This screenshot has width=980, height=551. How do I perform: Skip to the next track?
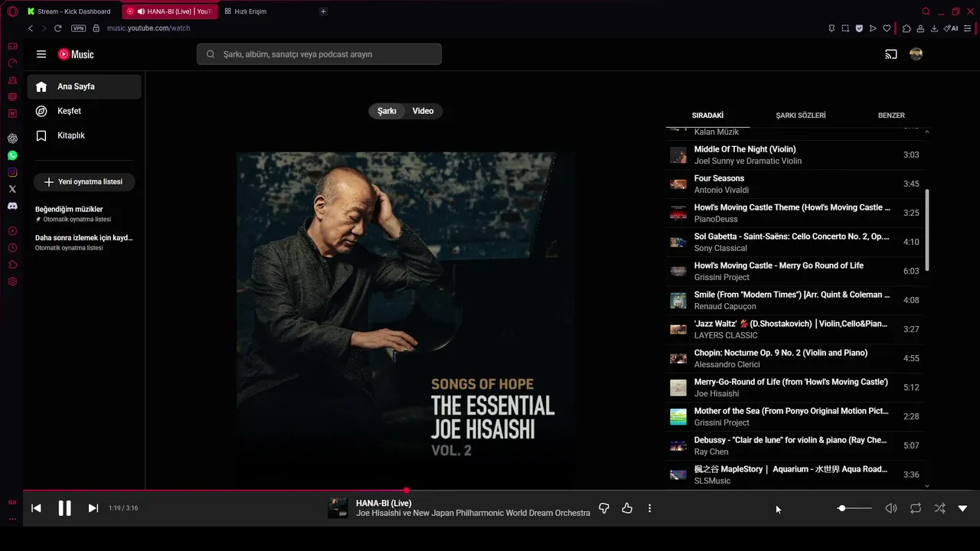pyautogui.click(x=93, y=508)
